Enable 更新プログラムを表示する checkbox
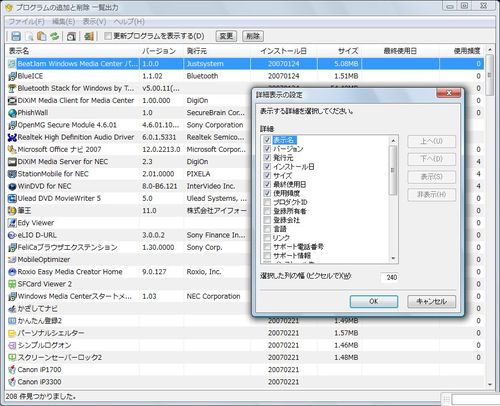The height and width of the screenshot is (406, 500). tap(108, 36)
